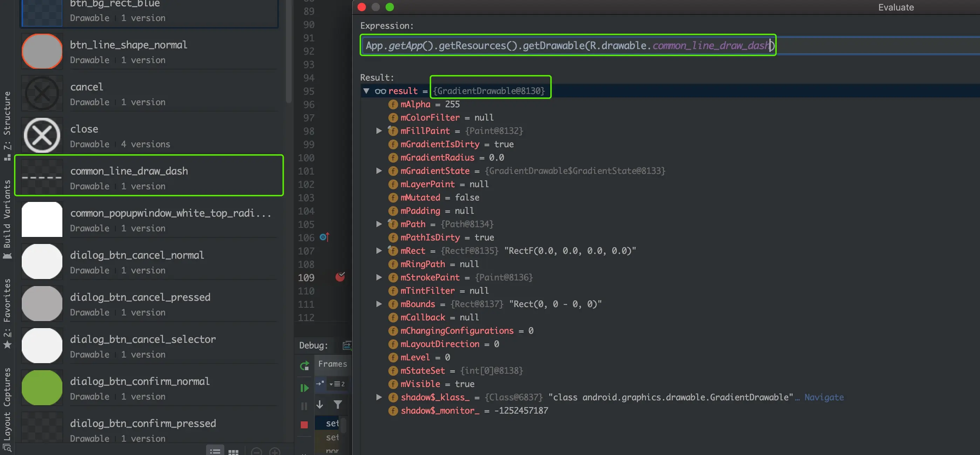Stop the debug session with red square

click(x=304, y=425)
